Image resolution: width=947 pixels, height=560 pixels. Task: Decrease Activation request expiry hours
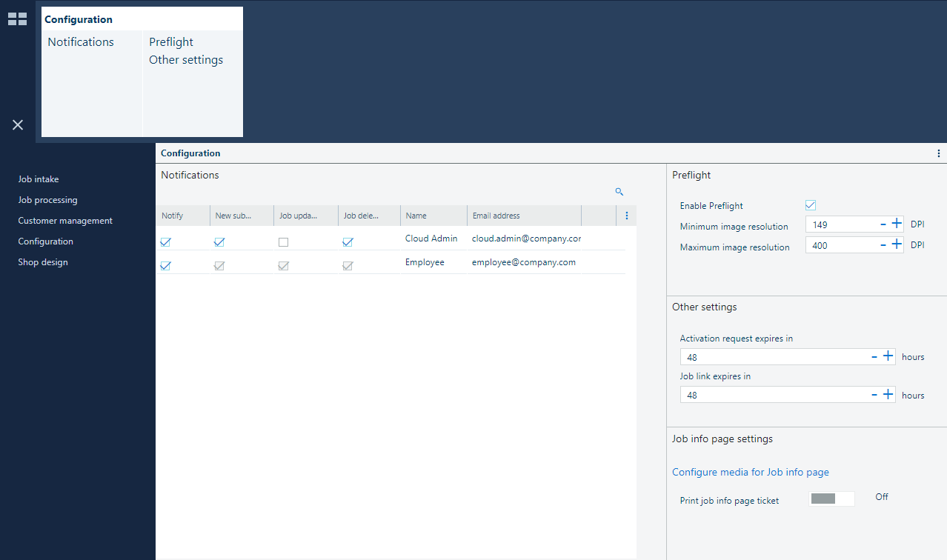tap(875, 356)
